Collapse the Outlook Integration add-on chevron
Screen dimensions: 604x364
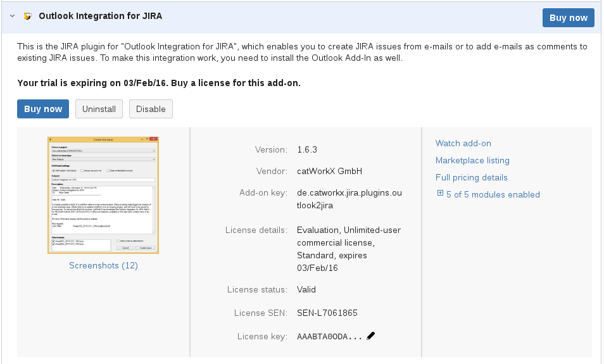pyautogui.click(x=12, y=16)
